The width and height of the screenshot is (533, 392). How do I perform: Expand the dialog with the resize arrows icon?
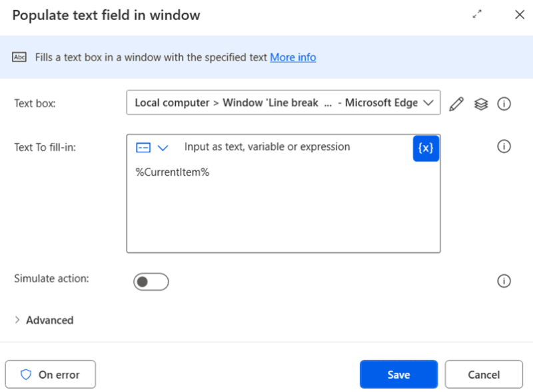[x=477, y=14]
